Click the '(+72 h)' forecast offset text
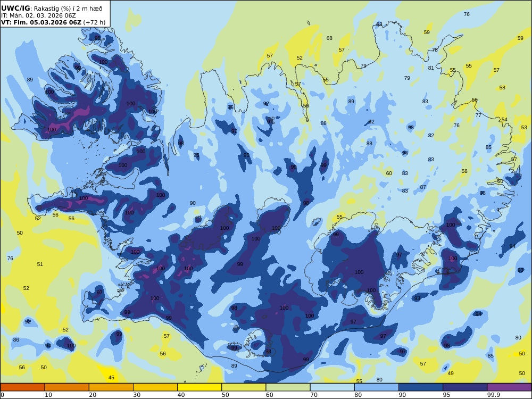This screenshot has width=532, height=399. 94,22
